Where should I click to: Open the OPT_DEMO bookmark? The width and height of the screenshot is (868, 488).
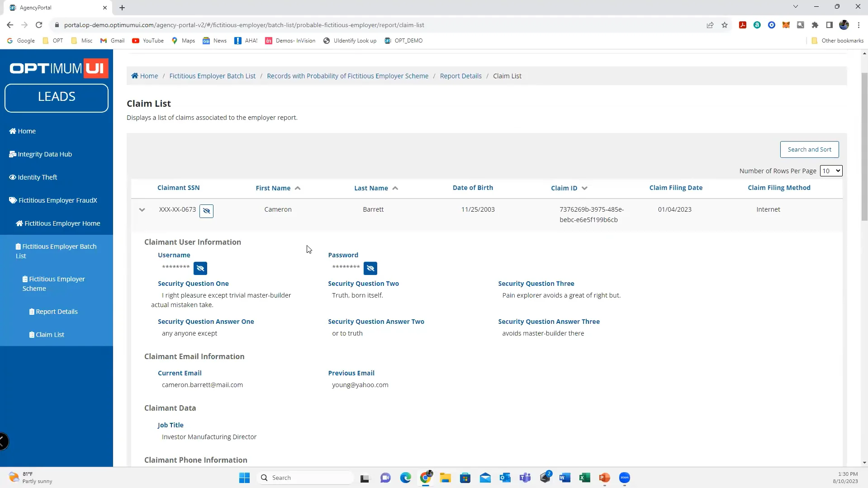pos(403,41)
